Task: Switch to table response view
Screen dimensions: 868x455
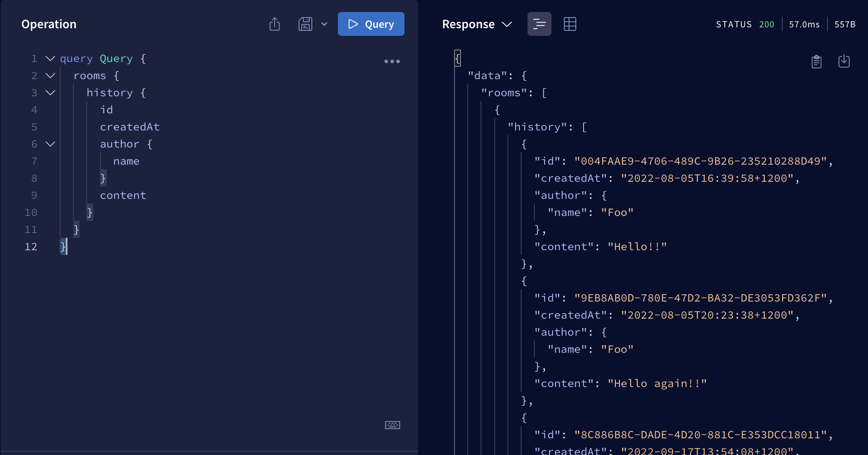Action: (570, 24)
